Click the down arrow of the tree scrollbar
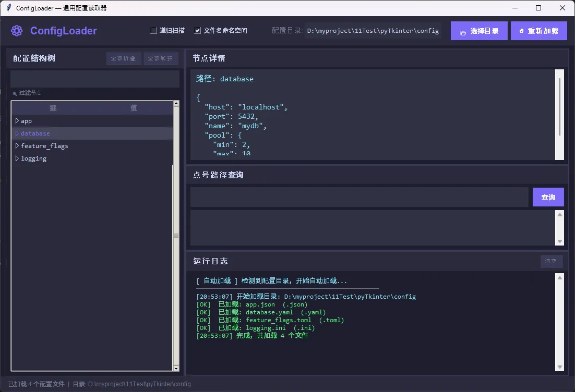This screenshot has height=392, width=575. (x=176, y=368)
